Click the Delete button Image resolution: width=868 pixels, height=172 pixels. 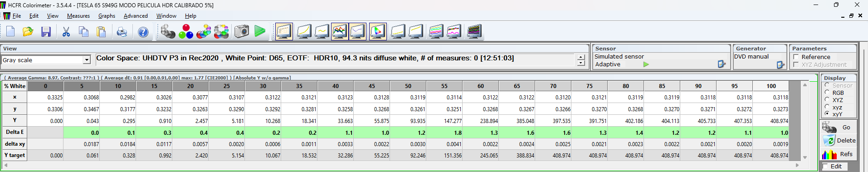pyautogui.click(x=839, y=141)
